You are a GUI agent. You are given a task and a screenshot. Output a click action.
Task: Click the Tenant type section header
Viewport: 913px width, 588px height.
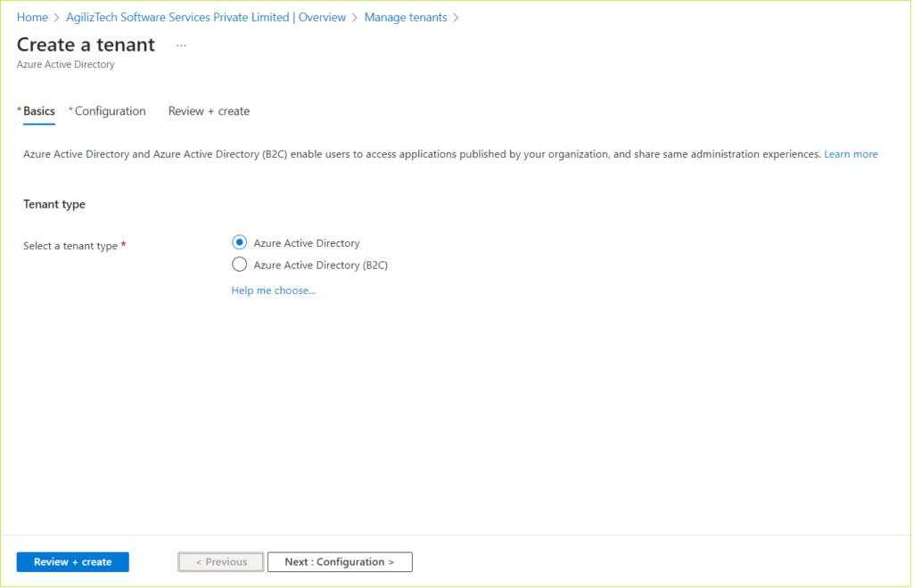[x=53, y=204]
